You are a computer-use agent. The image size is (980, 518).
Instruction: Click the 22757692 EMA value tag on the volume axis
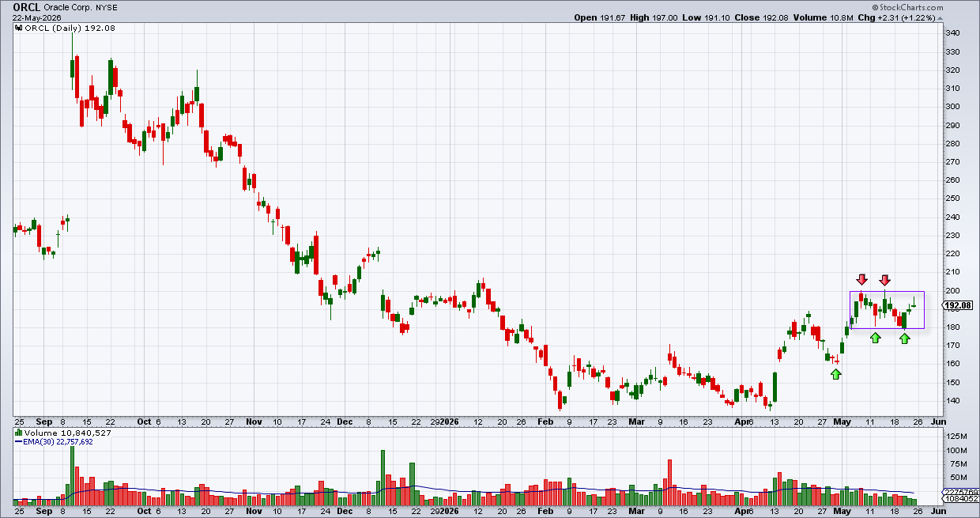[959, 493]
